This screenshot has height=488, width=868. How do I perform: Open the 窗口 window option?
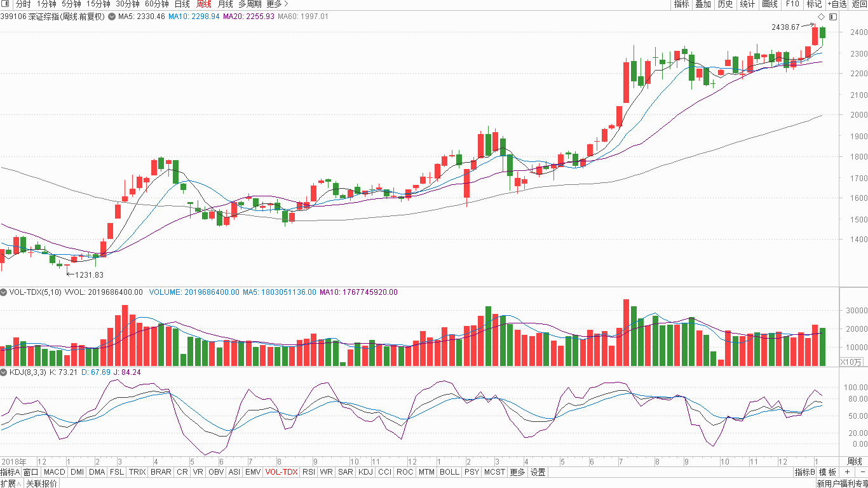[x=31, y=472]
